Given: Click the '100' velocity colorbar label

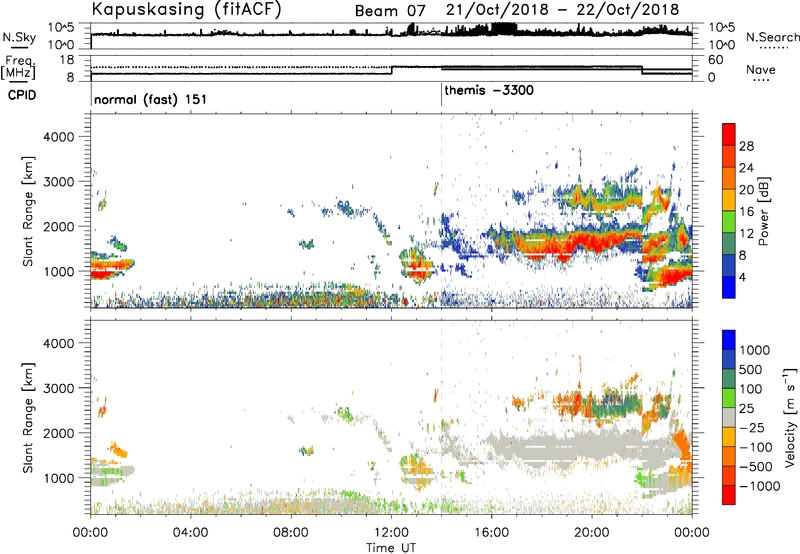Looking at the screenshot, I should click(x=751, y=389).
